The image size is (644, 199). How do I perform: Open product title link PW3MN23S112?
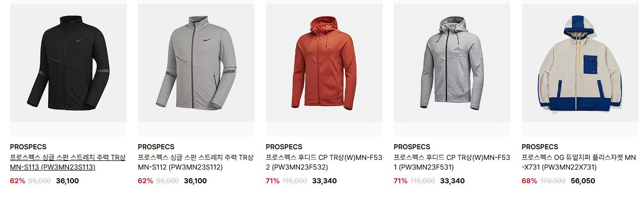[x=196, y=162]
